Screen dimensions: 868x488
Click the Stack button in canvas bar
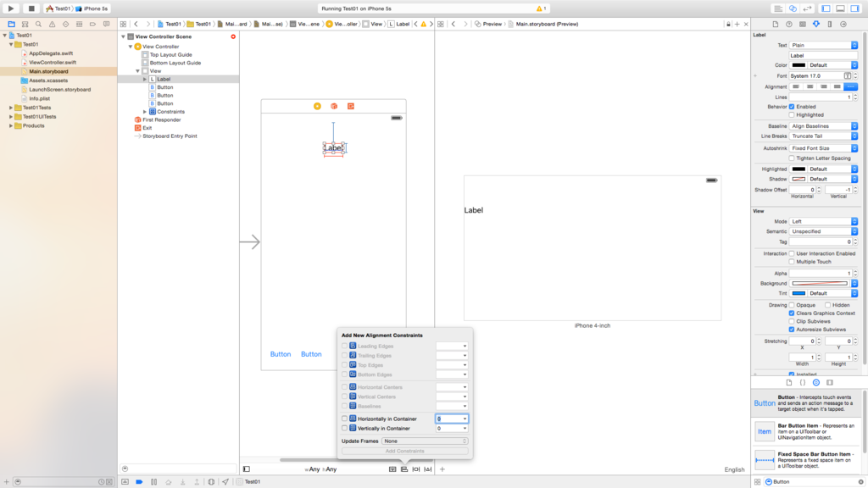[392, 469]
